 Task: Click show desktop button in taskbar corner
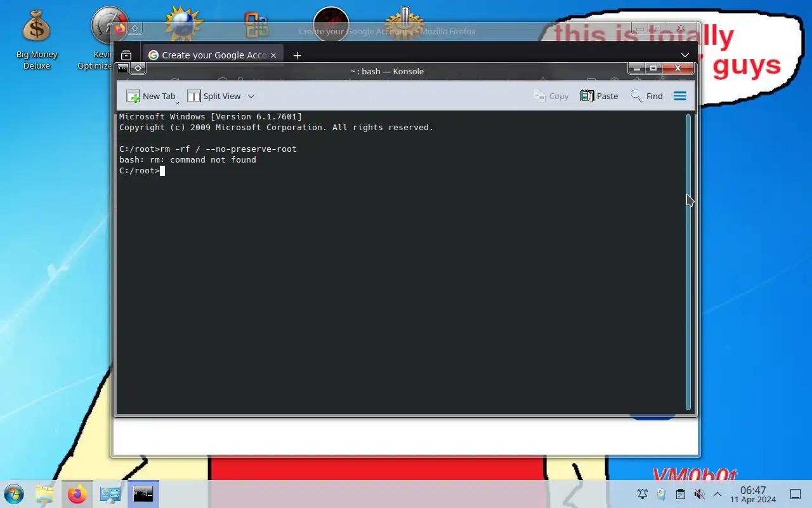[795, 494]
